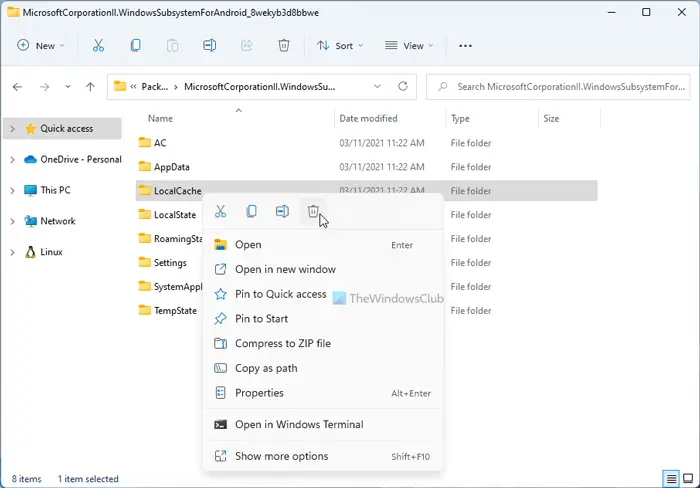Select the SystemAppData folder row

tap(367, 286)
